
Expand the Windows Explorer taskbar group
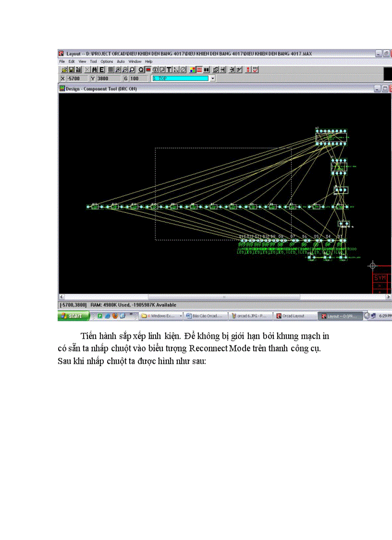click(x=181, y=316)
